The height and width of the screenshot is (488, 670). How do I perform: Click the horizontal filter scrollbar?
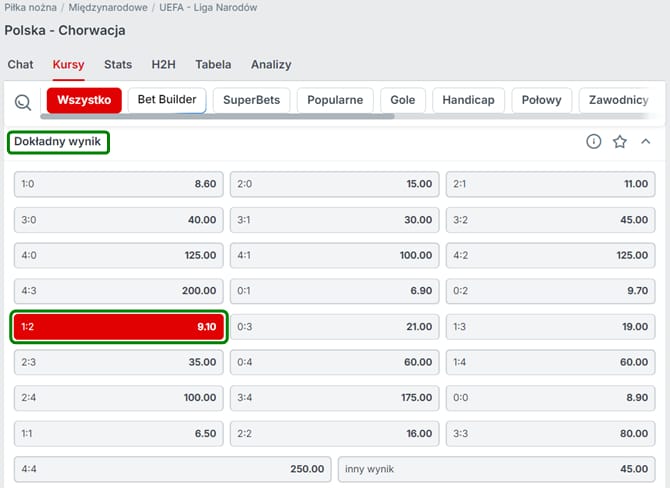pos(220,117)
